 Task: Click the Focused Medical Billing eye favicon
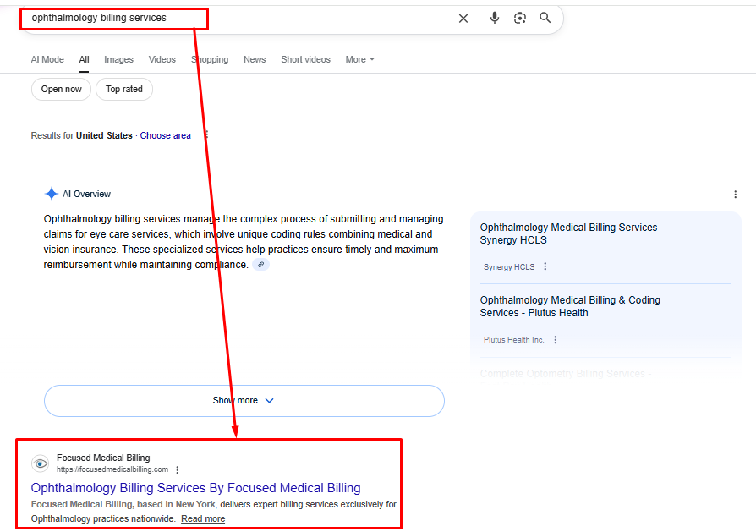40,463
